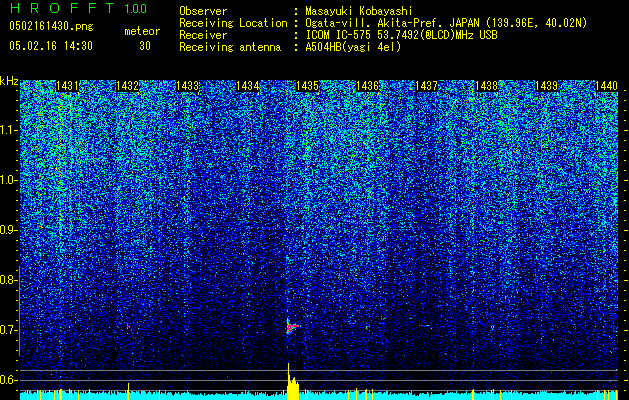
Task: Click the tall yellow signal peak at bottom
Action: [x=292, y=382]
